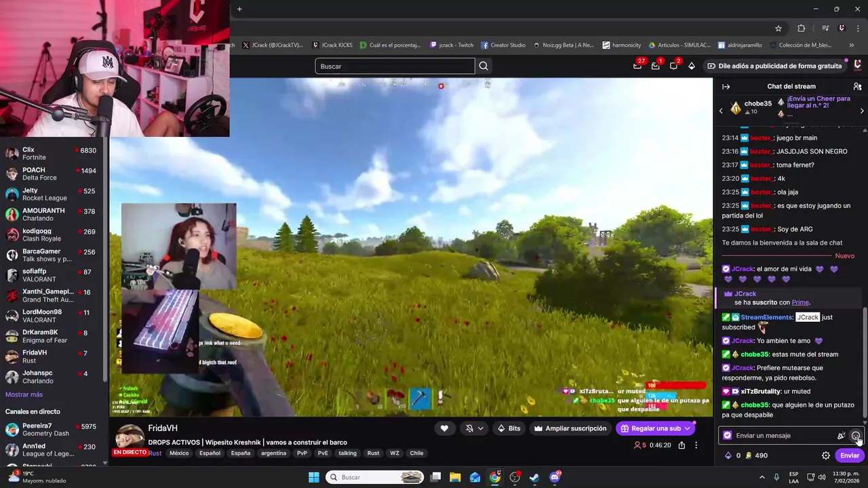Open the chat community users list icon
Image resolution: width=868 pixels, height=488 pixels.
(857, 87)
